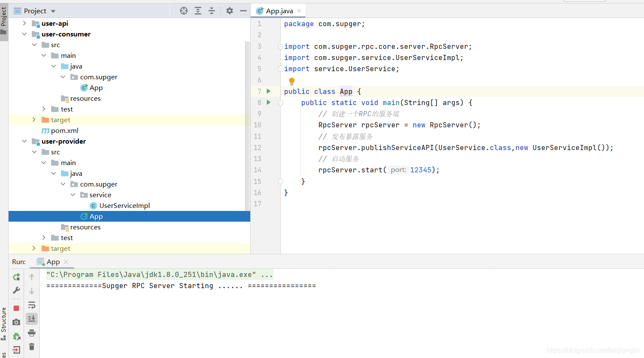The height and width of the screenshot is (358, 644).
Task: Open pom.xml in the project tree
Action: point(64,130)
